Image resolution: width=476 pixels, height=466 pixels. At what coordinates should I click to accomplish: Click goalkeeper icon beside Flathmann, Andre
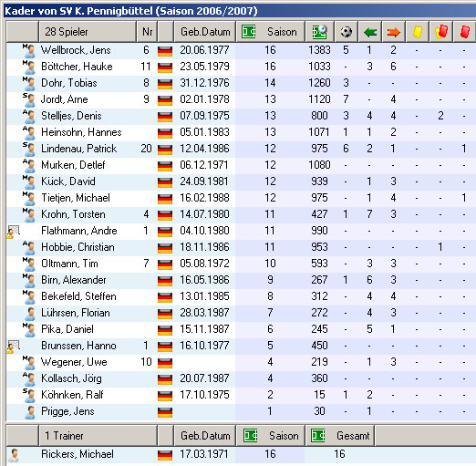(x=13, y=231)
